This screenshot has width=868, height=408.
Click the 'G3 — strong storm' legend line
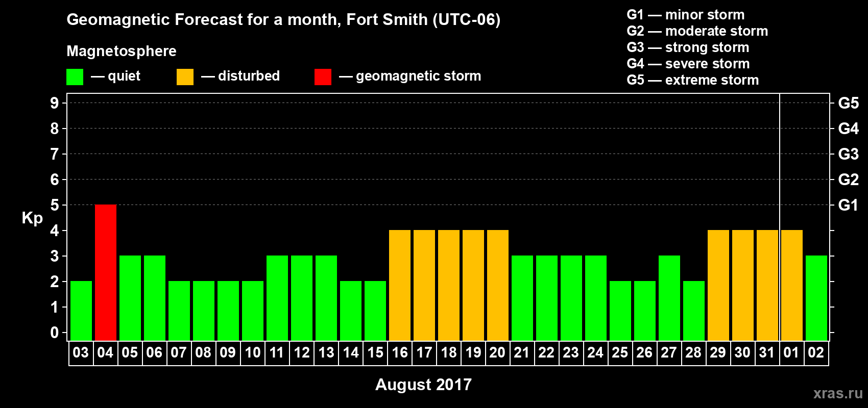pos(688,47)
